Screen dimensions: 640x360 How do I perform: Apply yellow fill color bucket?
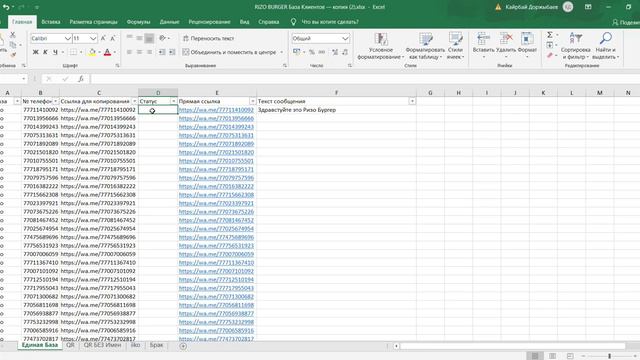click(92, 52)
